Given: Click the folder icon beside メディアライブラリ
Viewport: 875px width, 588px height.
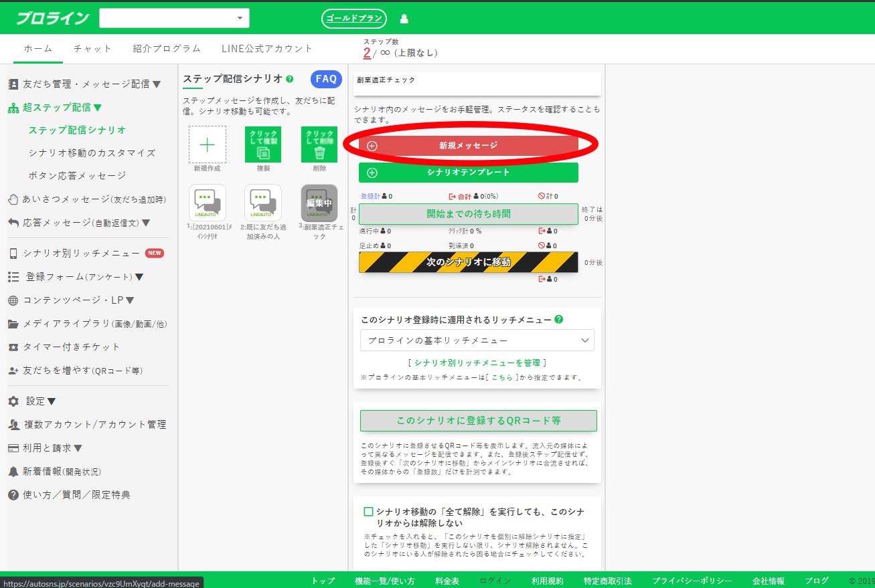Looking at the screenshot, I should (13, 324).
